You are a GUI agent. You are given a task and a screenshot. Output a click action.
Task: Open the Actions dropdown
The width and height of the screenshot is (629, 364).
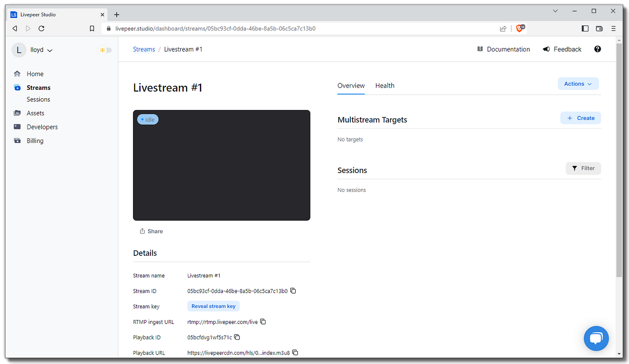click(578, 84)
